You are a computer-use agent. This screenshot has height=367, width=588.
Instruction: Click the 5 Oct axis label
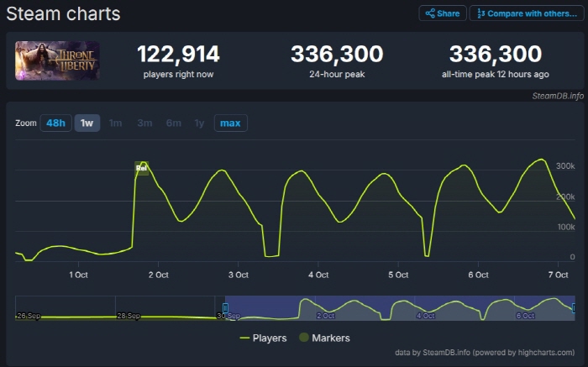398,275
